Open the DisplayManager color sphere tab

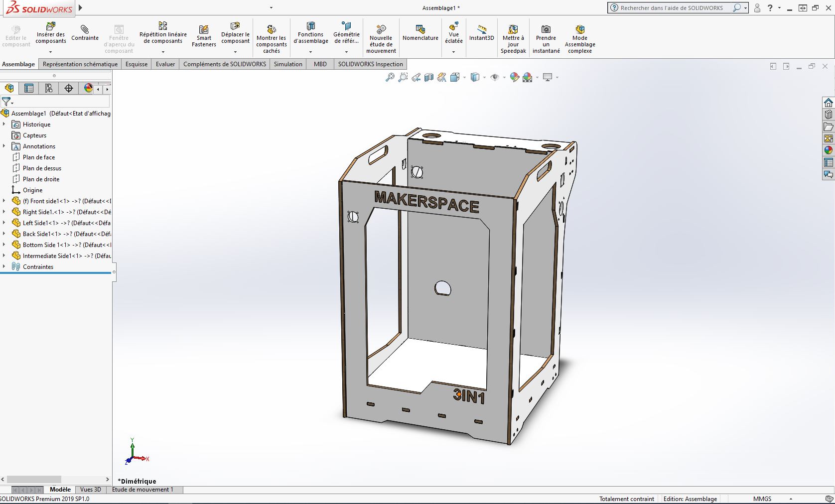tap(88, 89)
